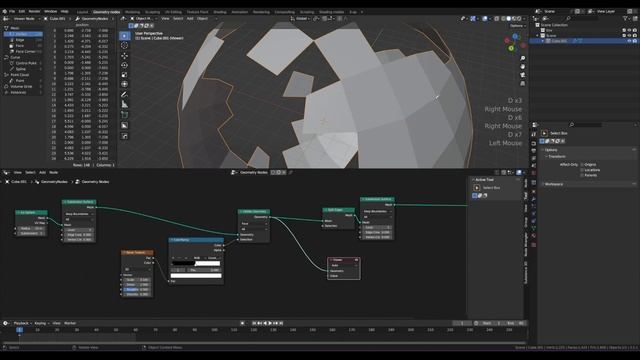This screenshot has height=360, width=640.
Task: Switch viewport to wireframe shading
Action: (x=503, y=18)
